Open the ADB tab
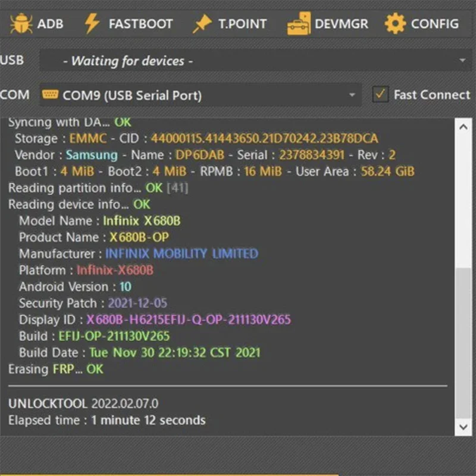 pos(37,24)
